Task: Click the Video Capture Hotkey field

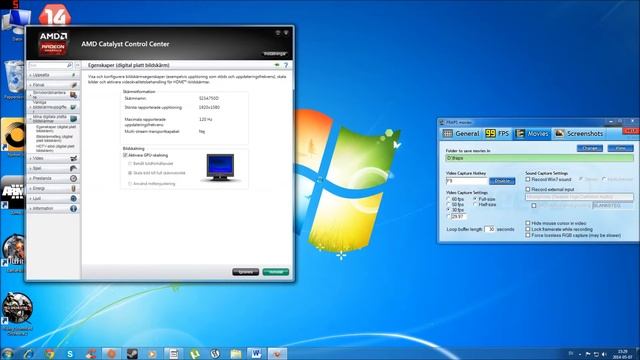Action: [x=467, y=181]
